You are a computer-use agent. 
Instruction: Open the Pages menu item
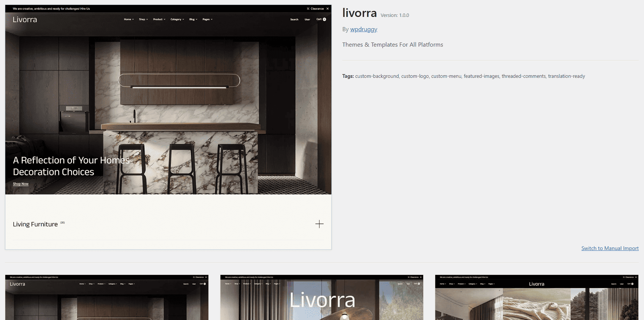pos(208,19)
